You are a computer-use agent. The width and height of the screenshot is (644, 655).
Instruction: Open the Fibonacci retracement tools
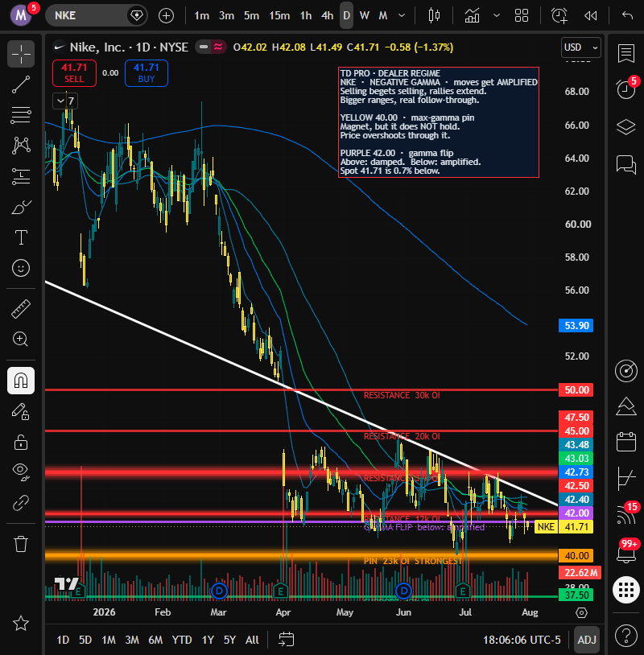(x=20, y=115)
